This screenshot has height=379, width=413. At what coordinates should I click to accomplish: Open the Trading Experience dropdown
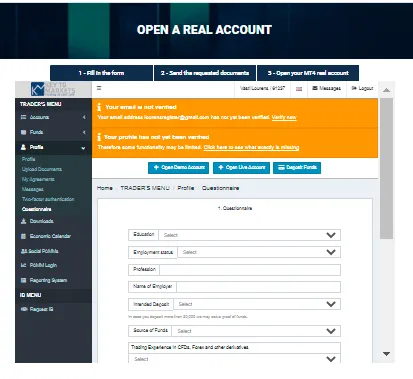234,359
